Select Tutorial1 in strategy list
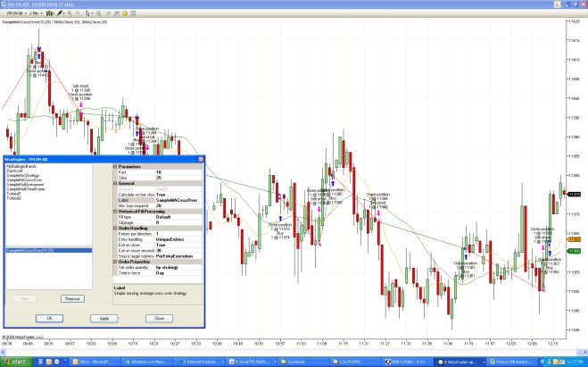This screenshot has width=588, height=367. click(x=14, y=194)
